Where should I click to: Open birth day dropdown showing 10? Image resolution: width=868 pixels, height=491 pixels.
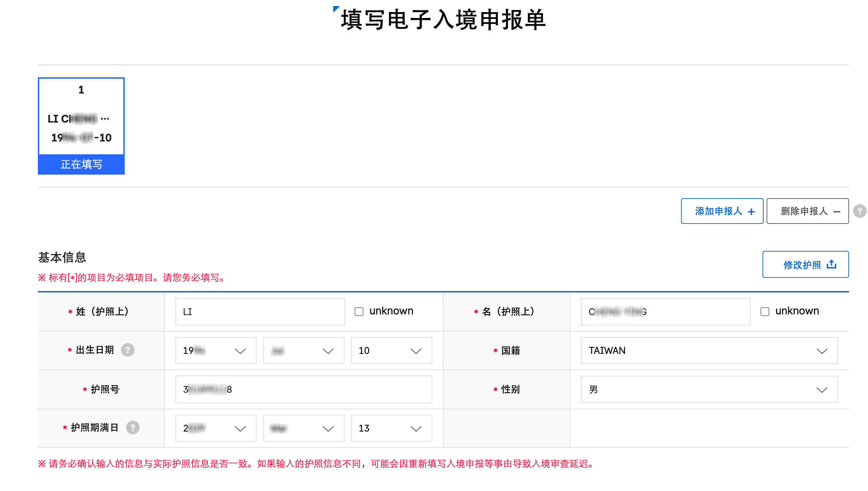[391, 351]
